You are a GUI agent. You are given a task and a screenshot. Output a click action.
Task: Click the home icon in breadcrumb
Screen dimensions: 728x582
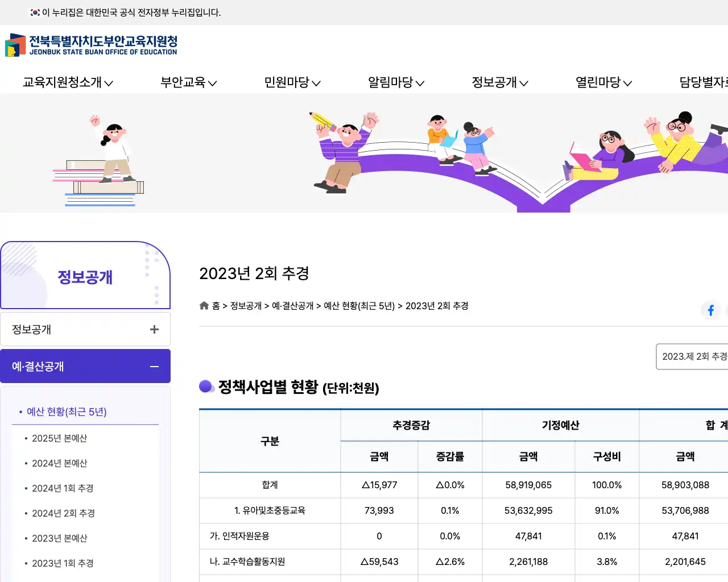pyautogui.click(x=204, y=306)
